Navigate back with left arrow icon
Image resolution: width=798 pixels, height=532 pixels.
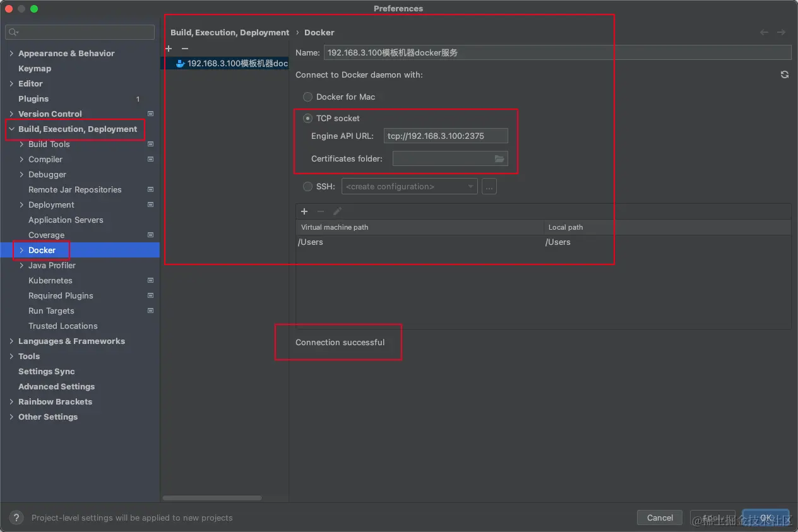[x=764, y=32]
